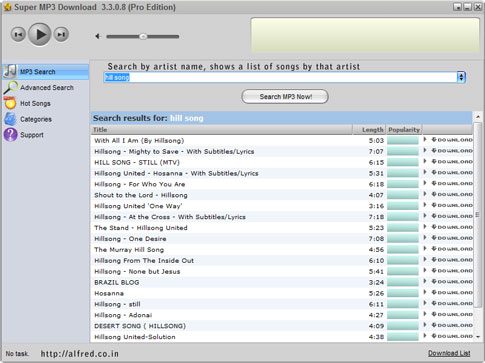Viewport: 485px width, 363px height.
Task: Skip to the previous track
Action: click(x=18, y=34)
